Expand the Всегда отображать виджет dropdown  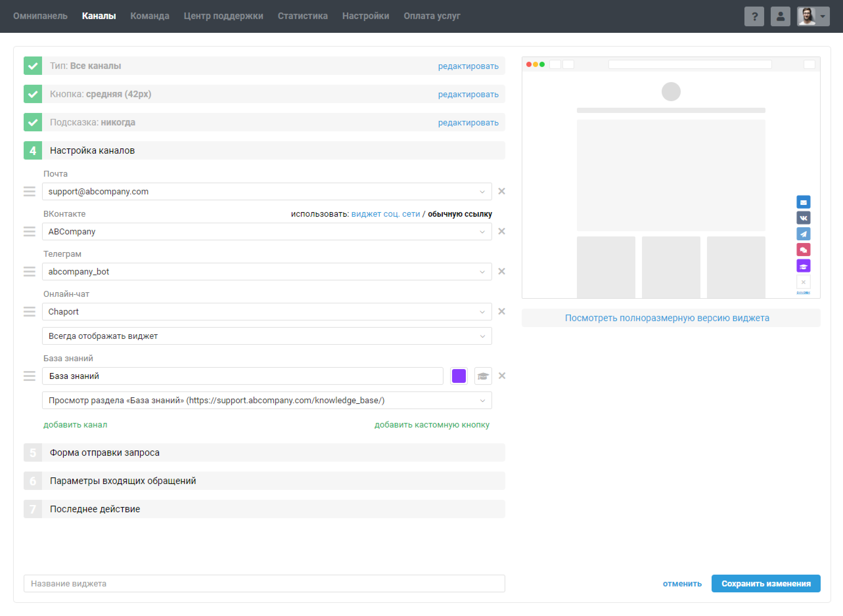tap(267, 336)
